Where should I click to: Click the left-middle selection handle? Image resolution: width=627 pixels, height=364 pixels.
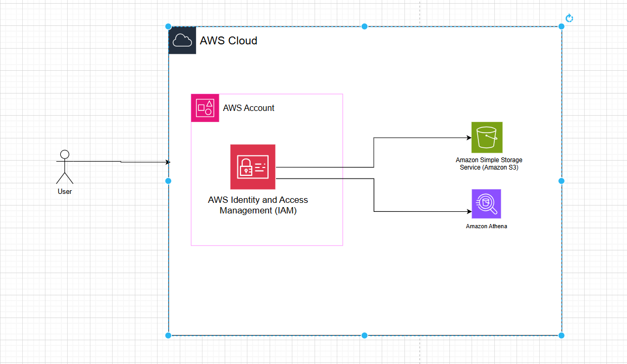(x=168, y=181)
